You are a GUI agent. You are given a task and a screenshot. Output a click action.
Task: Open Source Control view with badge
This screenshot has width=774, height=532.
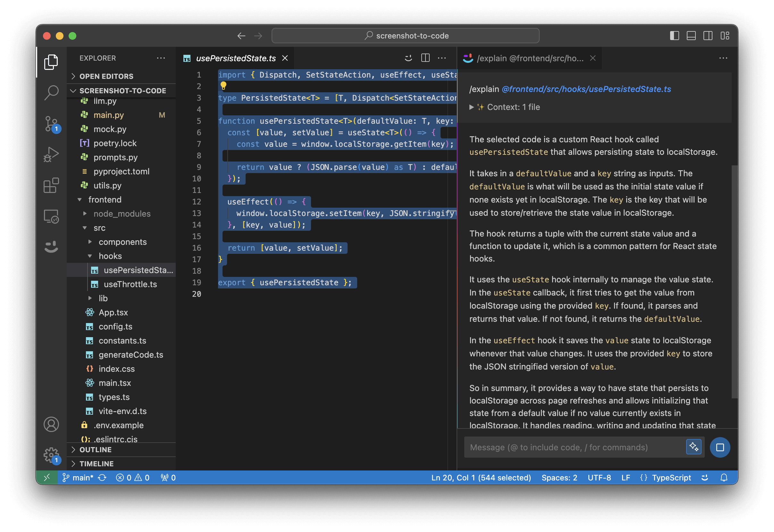pos(52,124)
